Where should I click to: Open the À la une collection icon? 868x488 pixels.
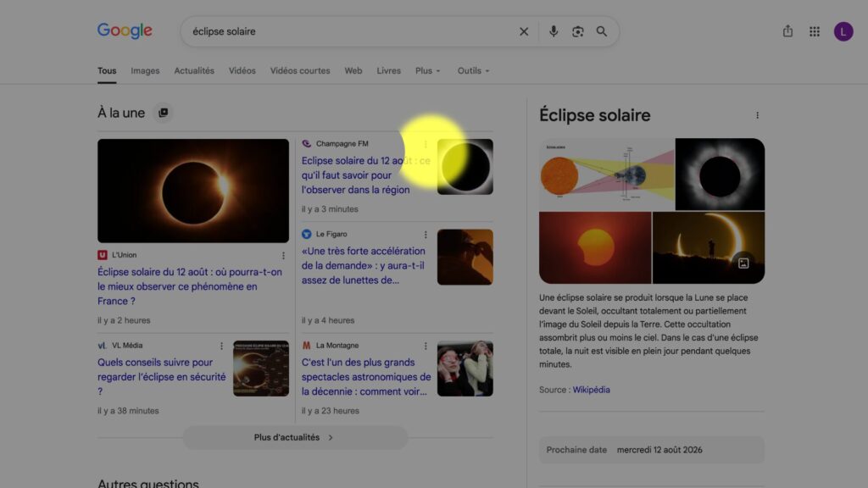(164, 113)
